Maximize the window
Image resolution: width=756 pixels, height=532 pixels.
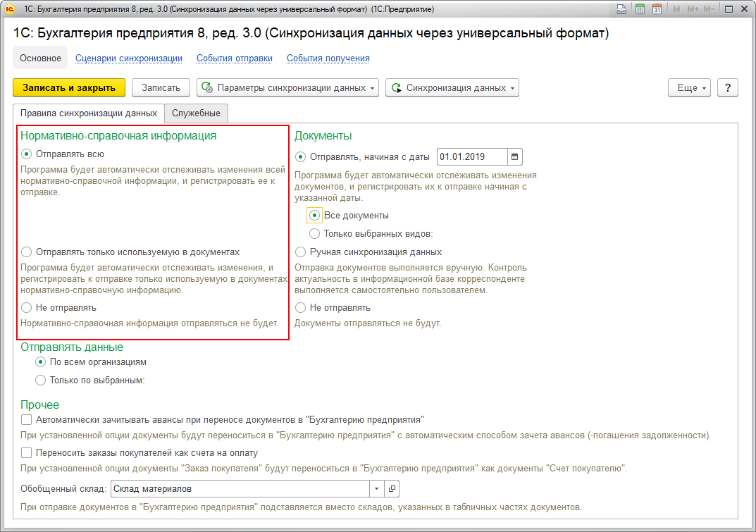point(729,9)
